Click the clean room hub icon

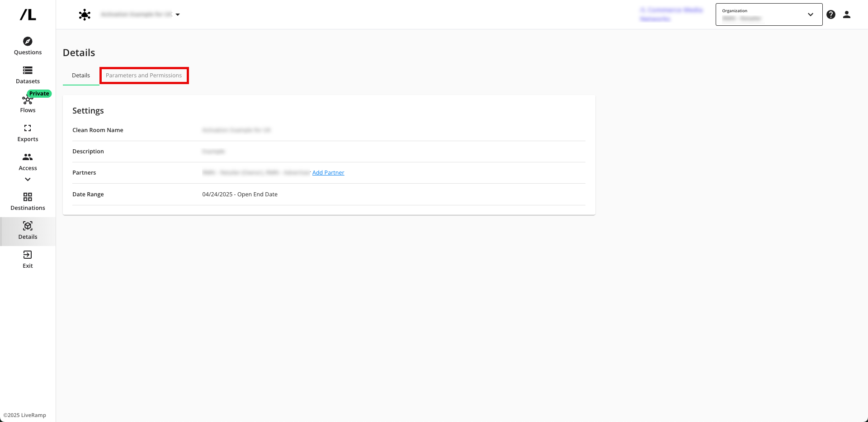[85, 15]
